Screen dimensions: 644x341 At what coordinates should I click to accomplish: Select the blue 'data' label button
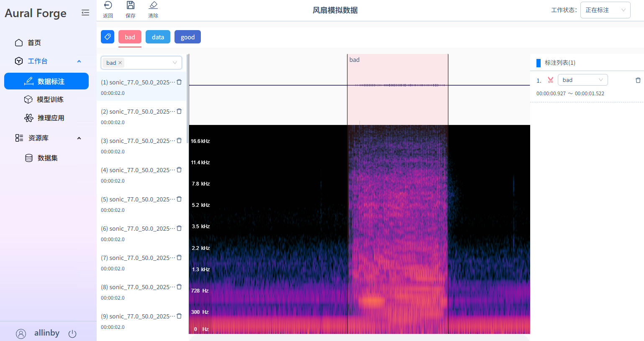click(x=158, y=37)
